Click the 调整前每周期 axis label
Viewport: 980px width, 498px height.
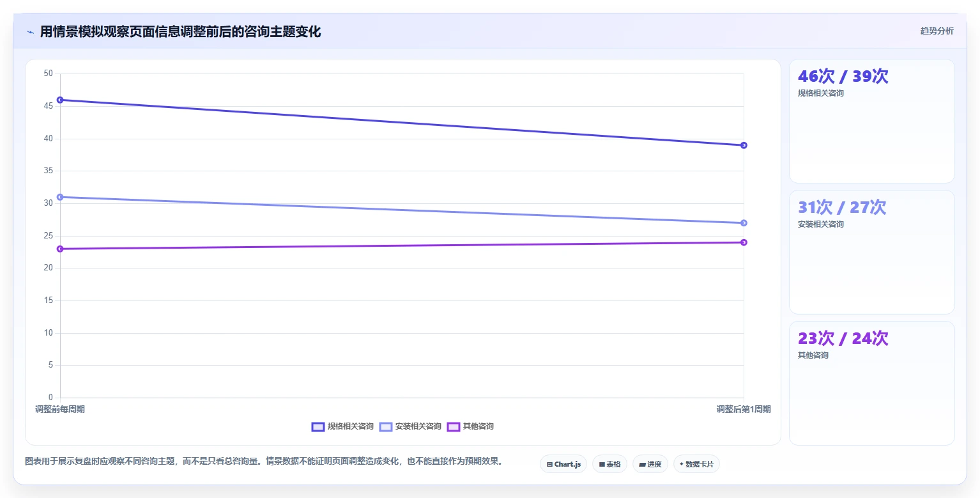tap(60, 409)
